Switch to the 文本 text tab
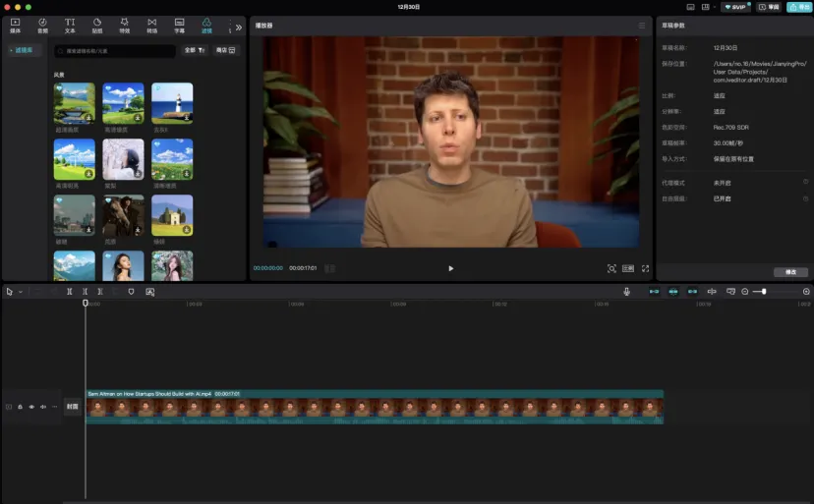The height and width of the screenshot is (504, 814). [70, 26]
